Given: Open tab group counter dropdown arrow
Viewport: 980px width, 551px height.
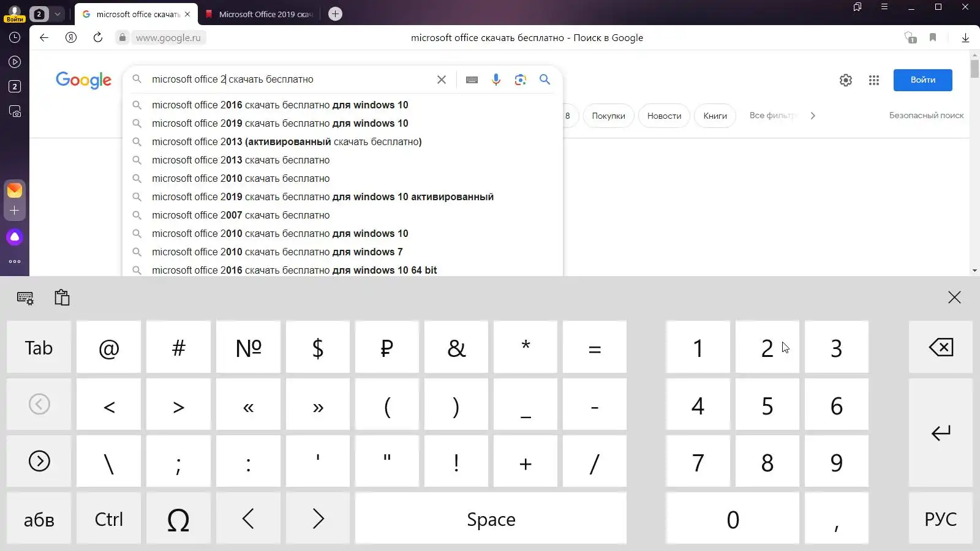Looking at the screenshot, I should [x=58, y=13].
